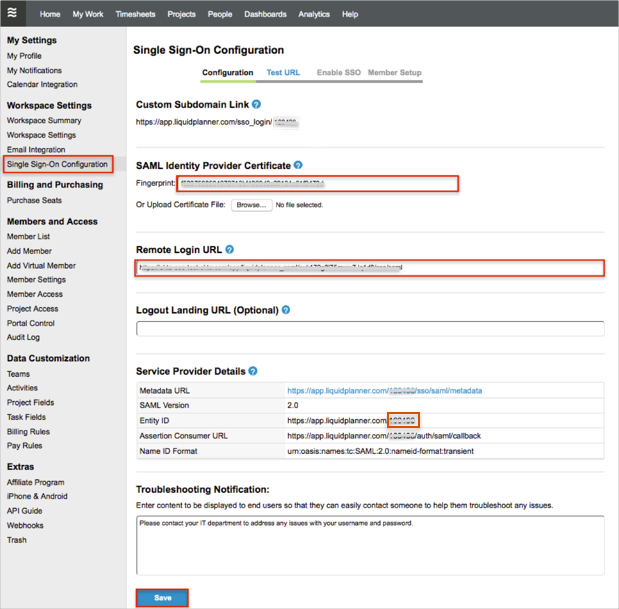Focus the Logout Landing URL field
The height and width of the screenshot is (609, 619).
(x=370, y=329)
